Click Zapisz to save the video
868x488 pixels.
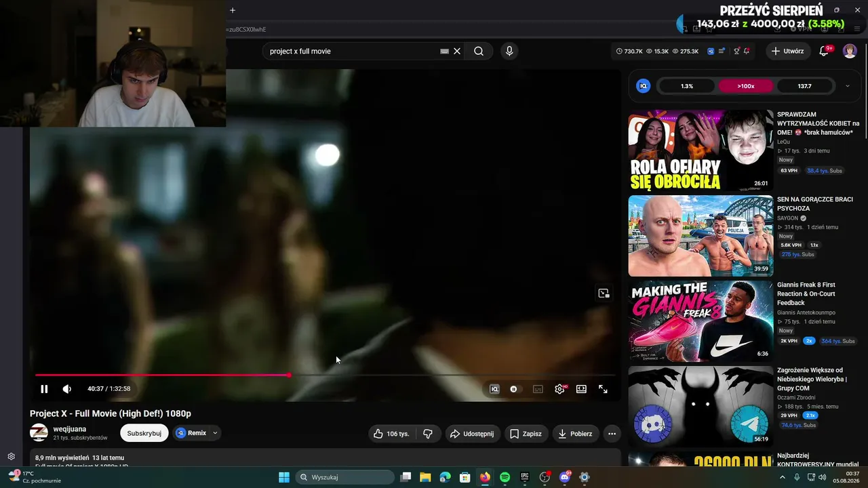(526, 434)
